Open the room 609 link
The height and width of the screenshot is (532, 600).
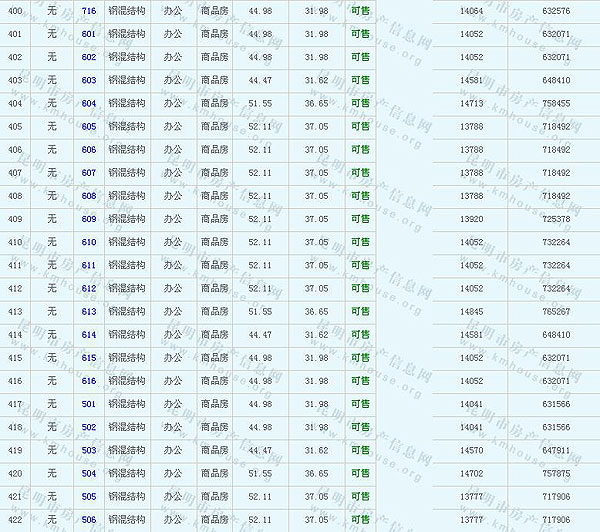89,219
